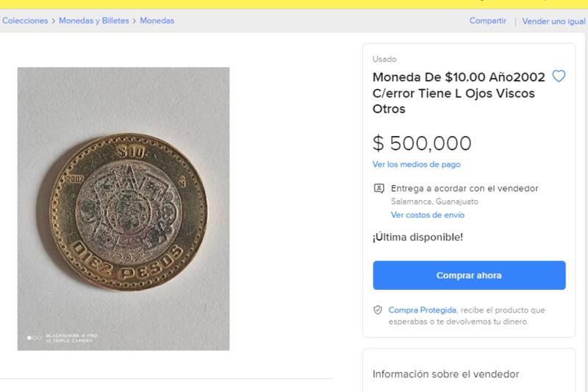Open the Compra Protegida link

423,310
